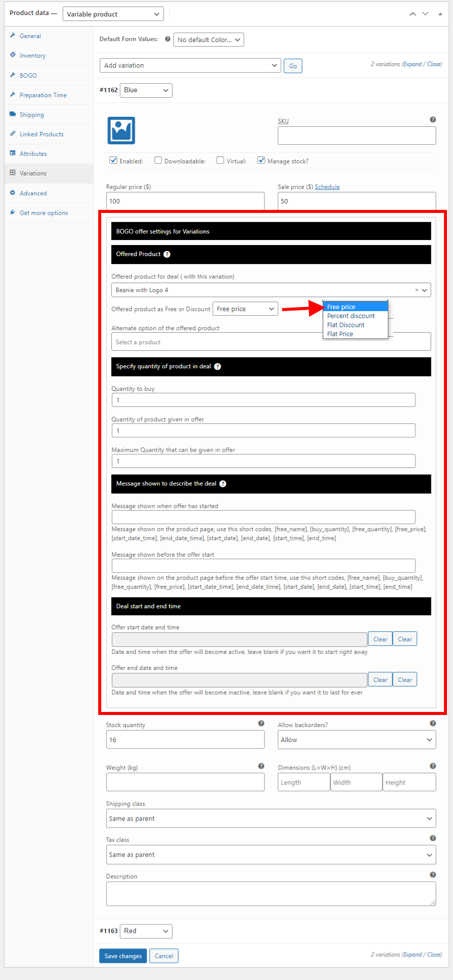453x980 pixels.
Task: Click the Message shown help icon
Action: pos(223,484)
